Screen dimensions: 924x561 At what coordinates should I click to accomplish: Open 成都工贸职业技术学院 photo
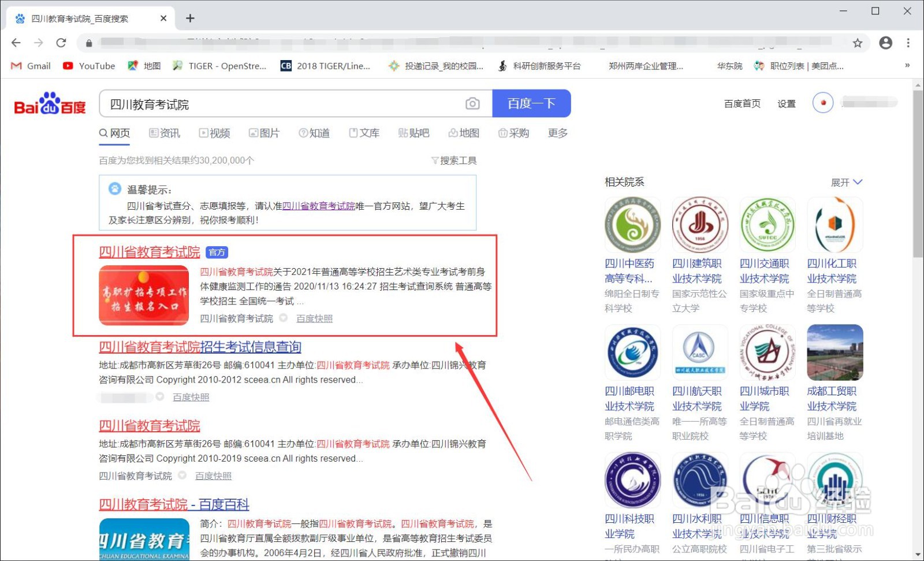pos(835,352)
